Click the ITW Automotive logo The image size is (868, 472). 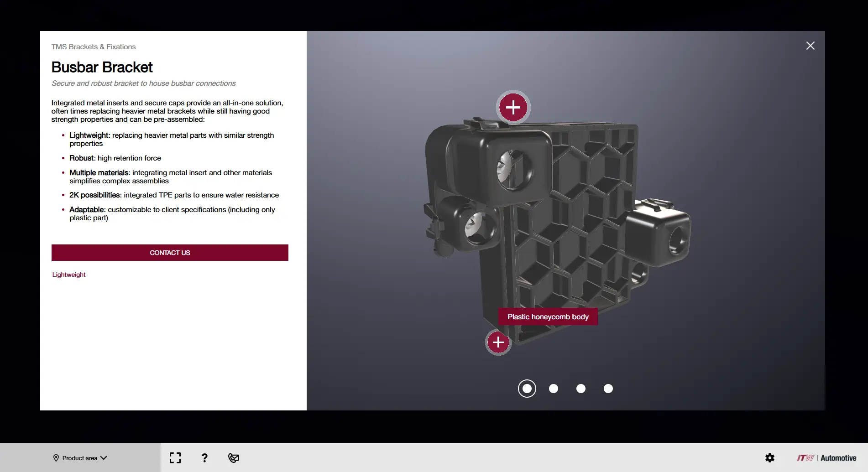(826, 458)
